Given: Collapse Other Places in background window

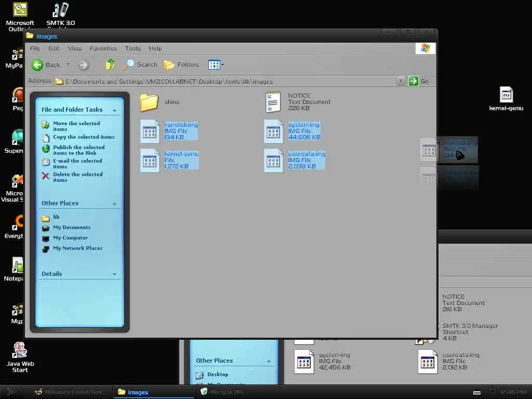Looking at the screenshot, I should pyautogui.click(x=269, y=361).
